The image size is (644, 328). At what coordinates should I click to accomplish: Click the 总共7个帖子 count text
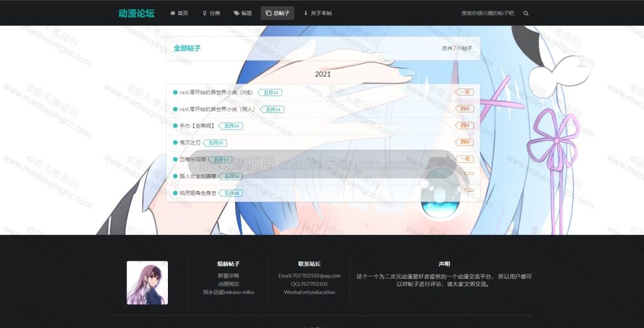pyautogui.click(x=457, y=48)
